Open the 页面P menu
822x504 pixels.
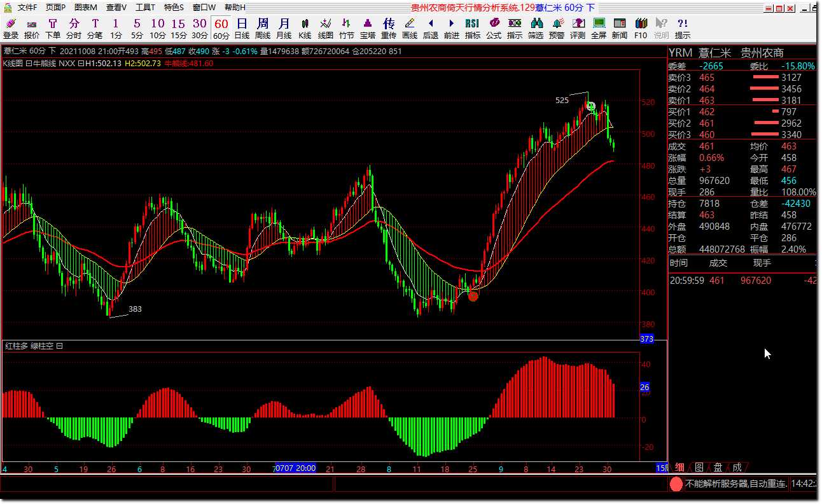point(55,8)
